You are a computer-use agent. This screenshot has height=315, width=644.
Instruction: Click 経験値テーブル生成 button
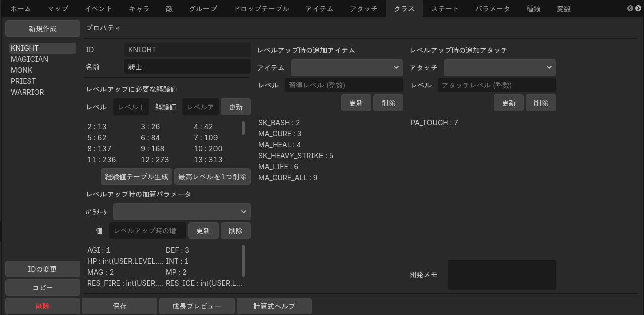click(137, 177)
